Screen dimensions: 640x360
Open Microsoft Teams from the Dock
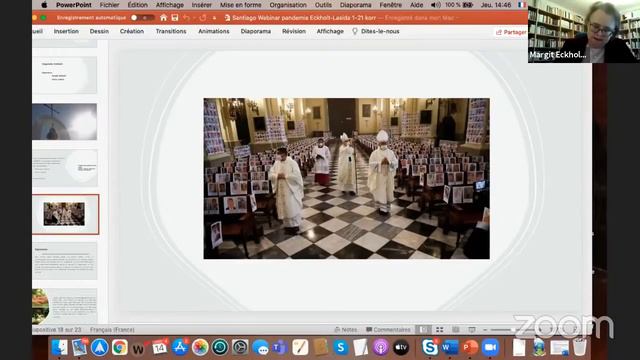[x=280, y=347]
